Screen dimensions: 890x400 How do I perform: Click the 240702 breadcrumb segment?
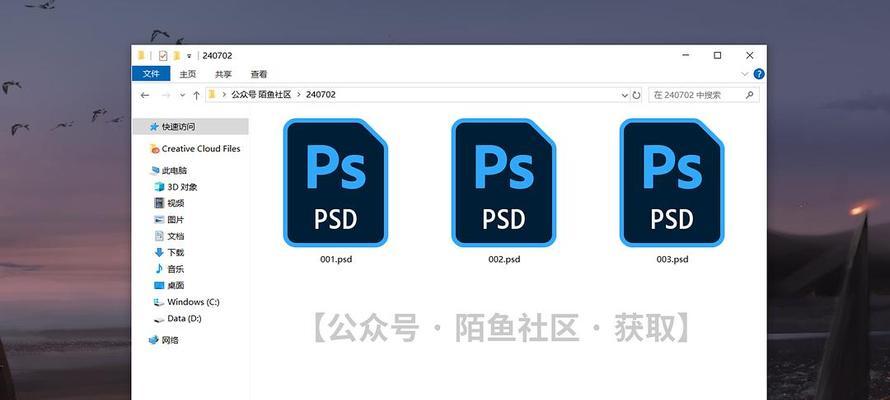click(321, 95)
